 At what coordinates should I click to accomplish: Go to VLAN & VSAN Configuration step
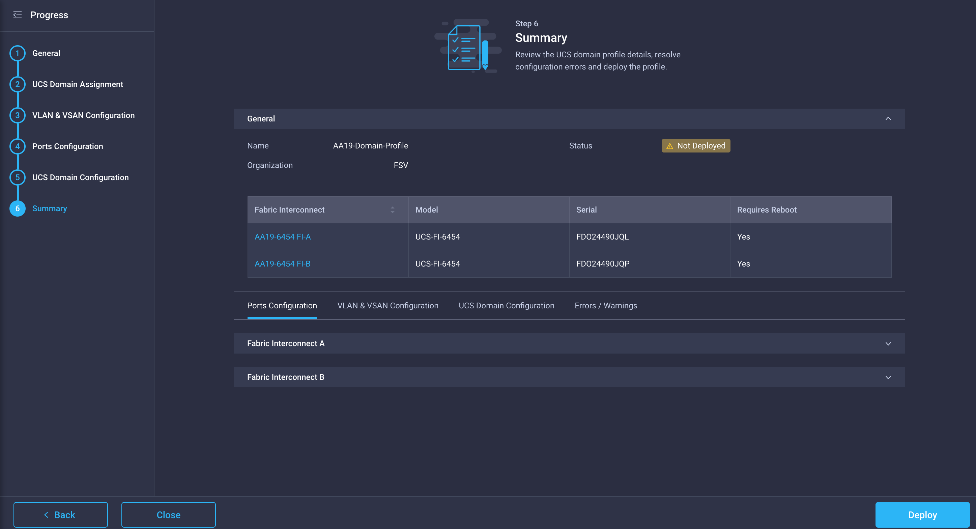(x=83, y=115)
